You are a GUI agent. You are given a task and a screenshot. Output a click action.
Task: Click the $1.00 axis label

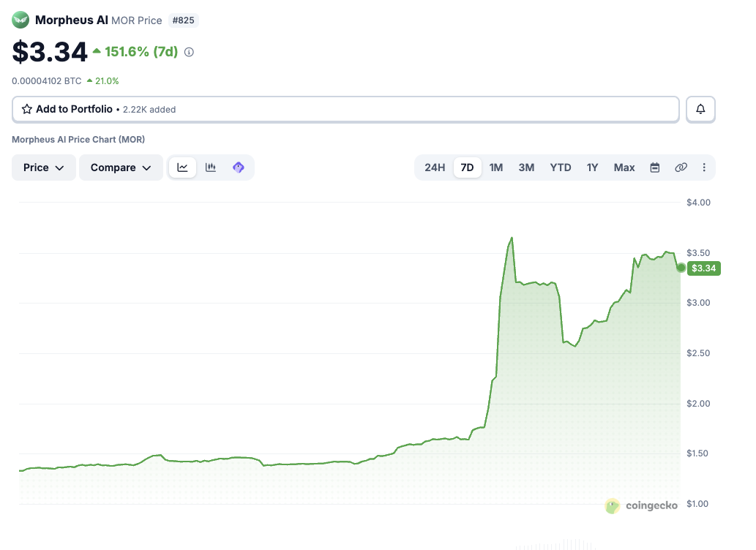[x=697, y=504]
